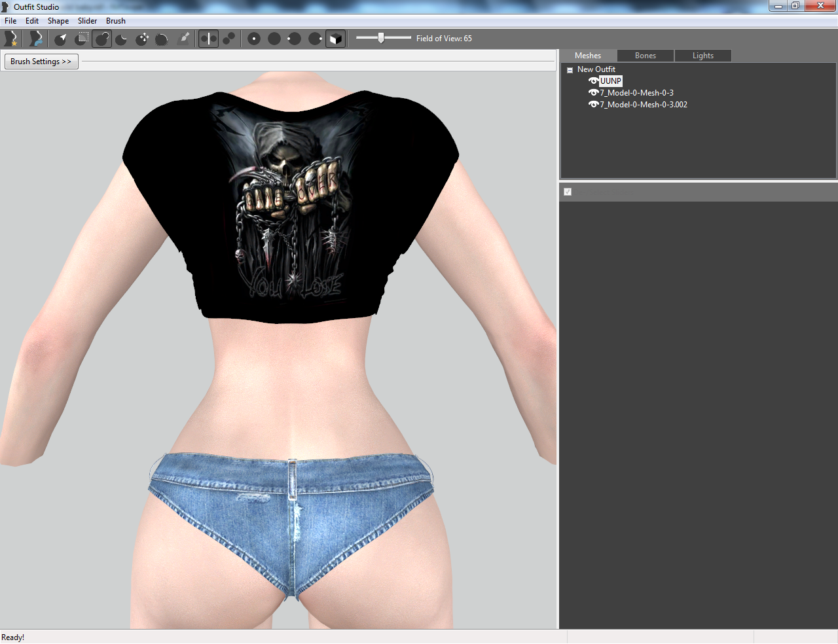Image resolution: width=838 pixels, height=644 pixels.
Task: Expand Brush Settings panel
Action: 41,62
